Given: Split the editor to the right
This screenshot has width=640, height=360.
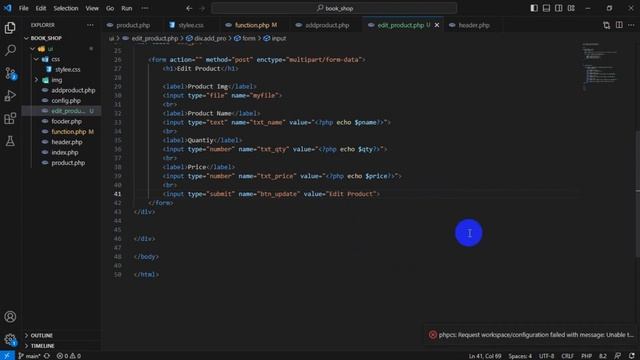Looking at the screenshot, I should click(x=619, y=25).
